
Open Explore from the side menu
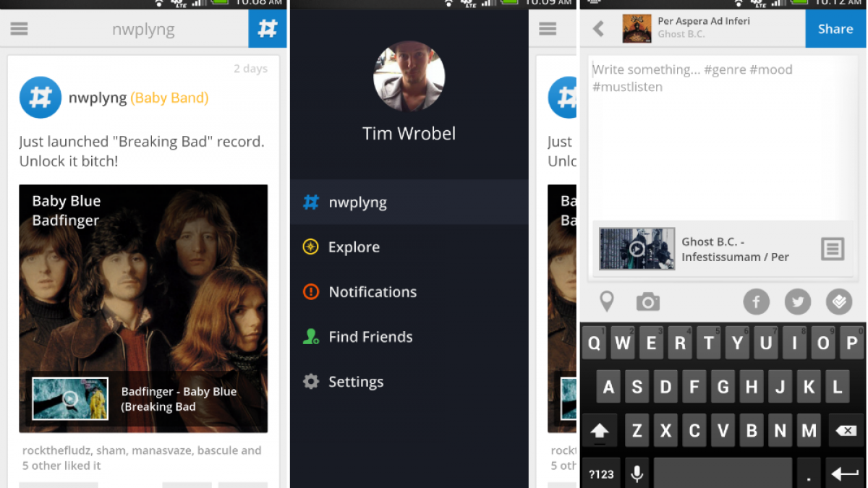pos(409,247)
